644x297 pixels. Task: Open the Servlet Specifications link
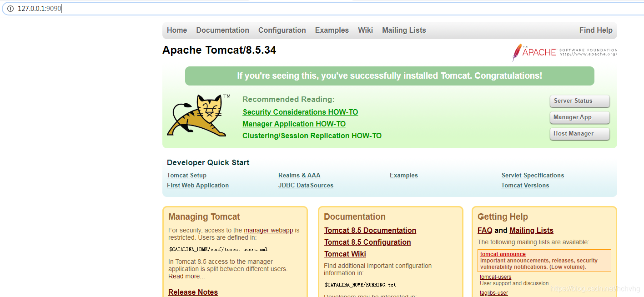pyautogui.click(x=533, y=176)
